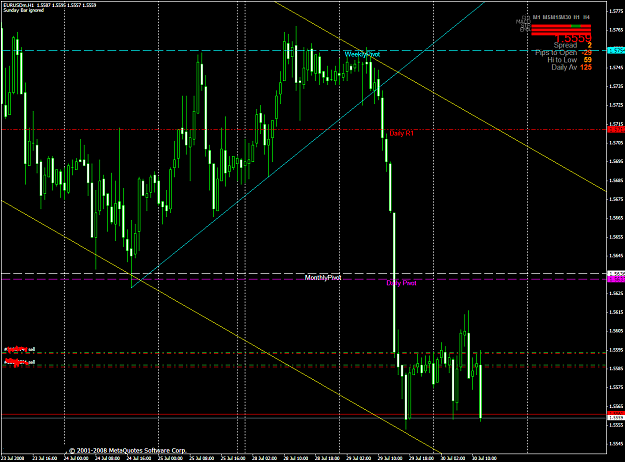625x462 pixels.
Task: Click the upper red sell order label
Action: click(x=20, y=350)
